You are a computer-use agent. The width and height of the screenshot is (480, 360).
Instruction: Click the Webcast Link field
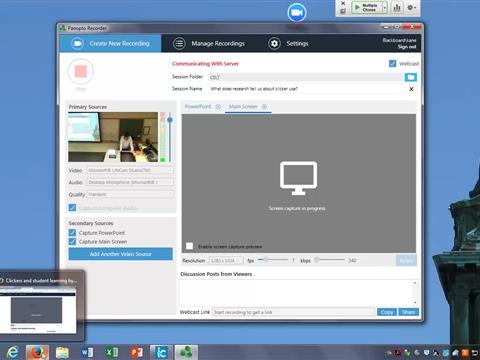click(x=293, y=312)
